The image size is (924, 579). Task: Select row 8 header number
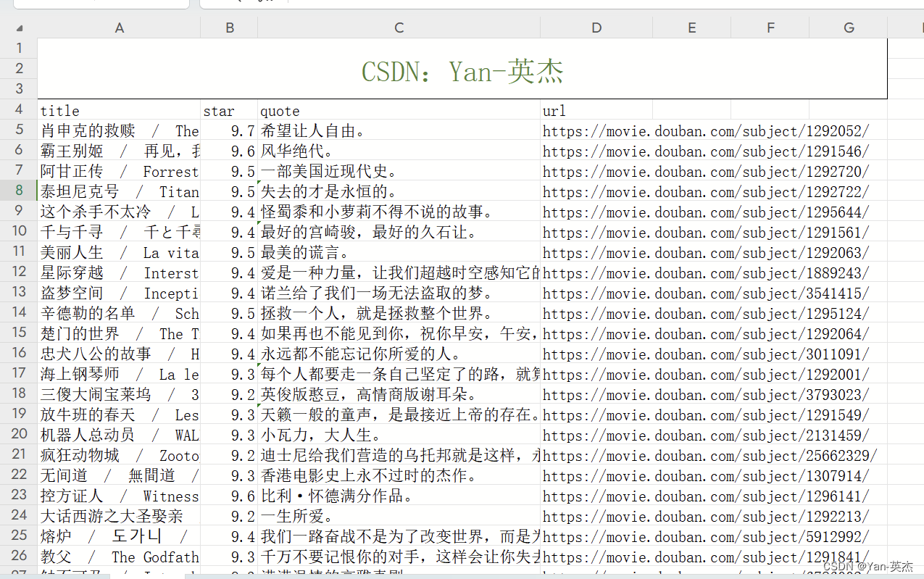coord(20,191)
